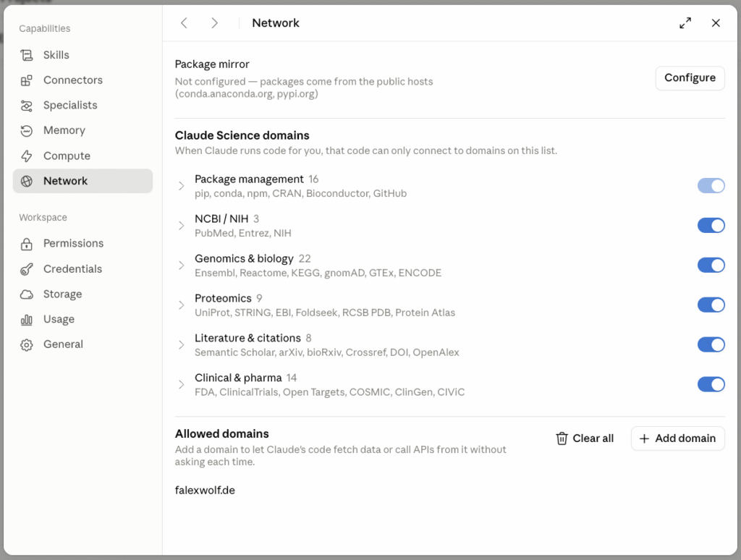Click the Add domain button

click(x=677, y=438)
